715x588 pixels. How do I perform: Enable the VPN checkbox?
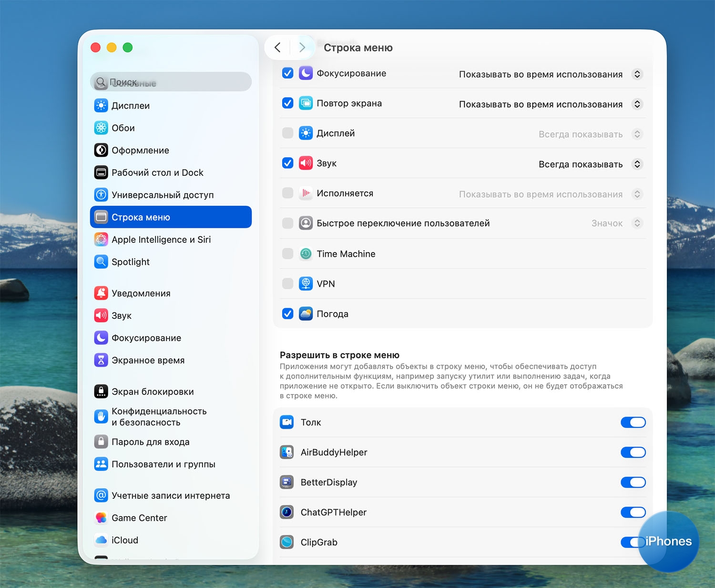coord(287,284)
